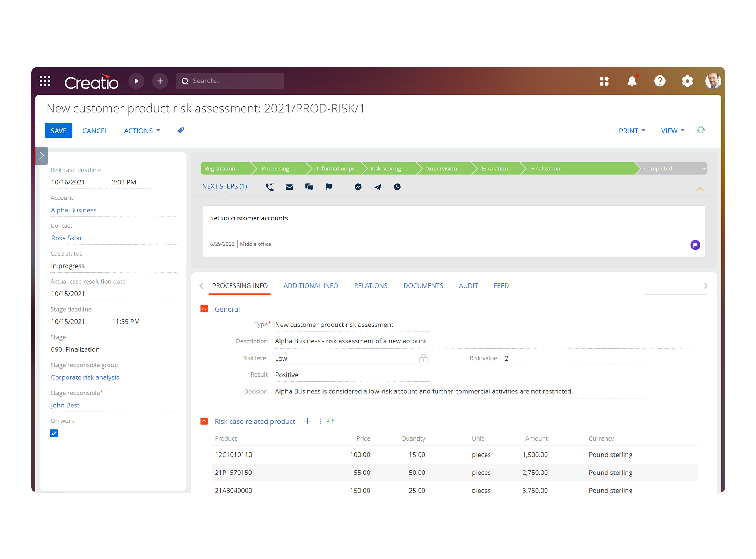Open the Documents tab
The image size is (756, 559).
tap(423, 286)
